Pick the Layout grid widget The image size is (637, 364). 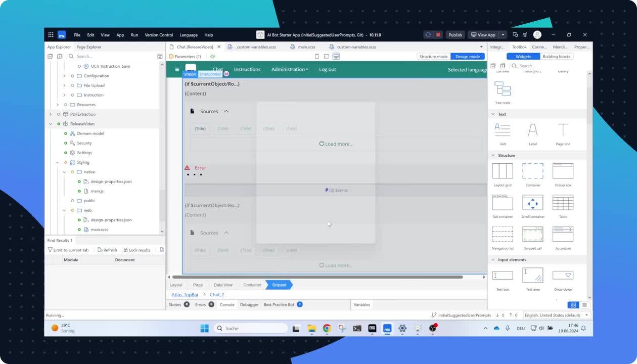tap(502, 171)
